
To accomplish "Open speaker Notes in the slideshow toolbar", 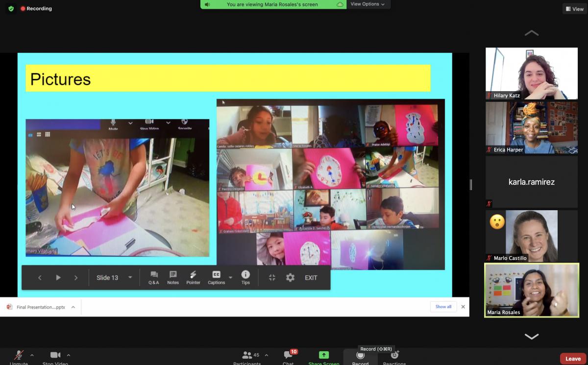I will point(172,277).
